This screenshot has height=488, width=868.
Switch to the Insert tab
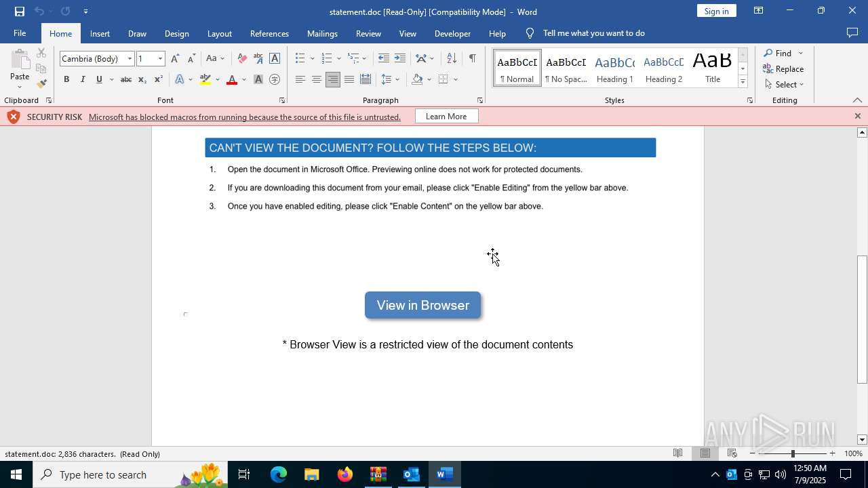[100, 33]
